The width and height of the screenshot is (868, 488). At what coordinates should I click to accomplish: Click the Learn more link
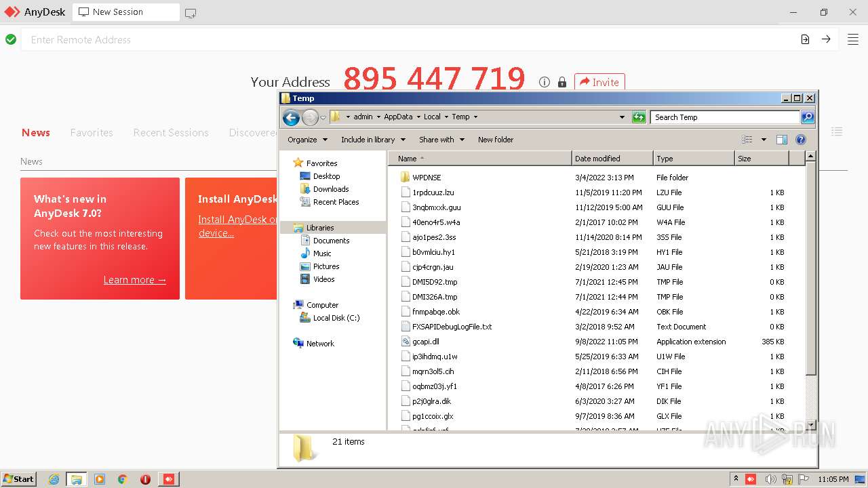(x=134, y=280)
